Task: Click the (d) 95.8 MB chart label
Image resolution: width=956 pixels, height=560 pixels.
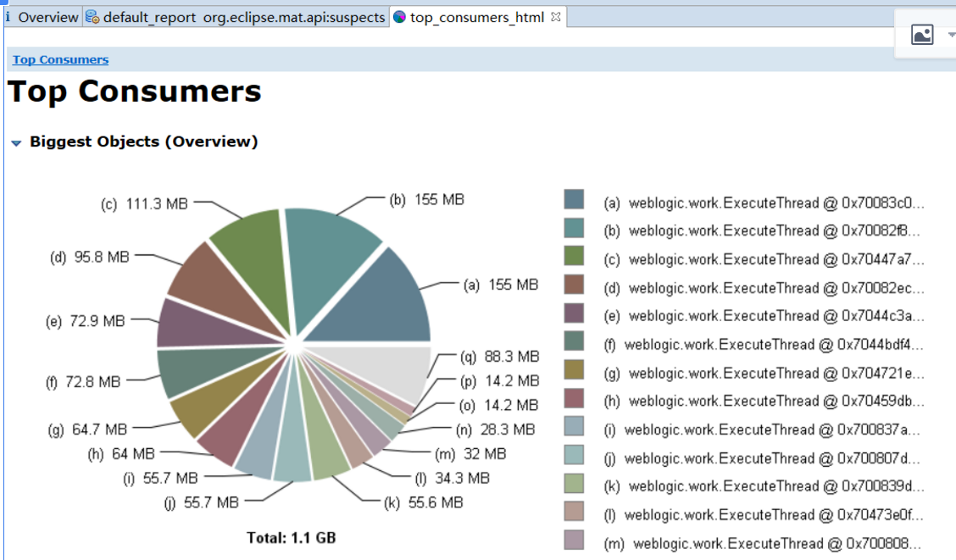Action: [x=90, y=258]
